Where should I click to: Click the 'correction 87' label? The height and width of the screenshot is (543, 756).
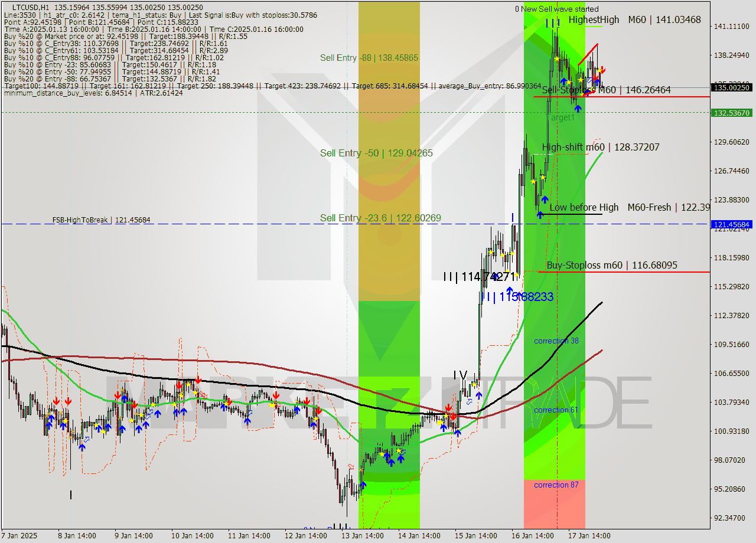556,485
